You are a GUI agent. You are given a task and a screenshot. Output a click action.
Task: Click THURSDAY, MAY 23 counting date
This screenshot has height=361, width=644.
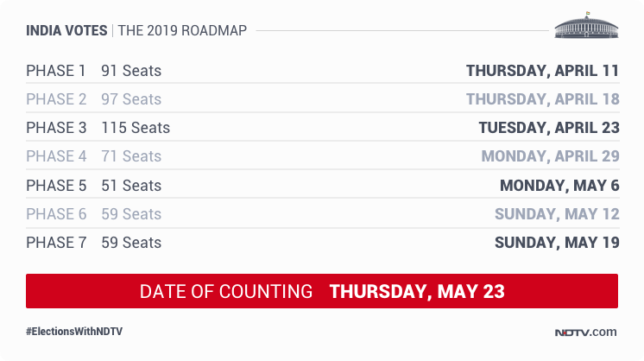click(417, 292)
